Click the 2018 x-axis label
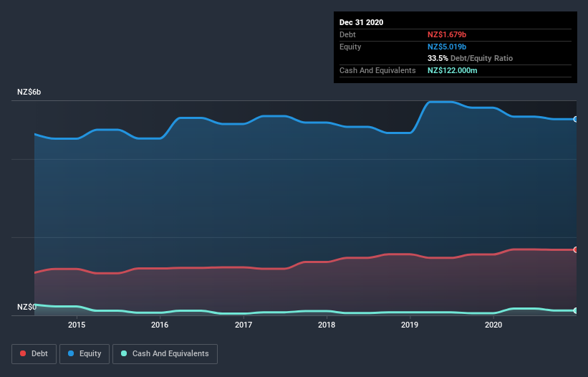 327,325
